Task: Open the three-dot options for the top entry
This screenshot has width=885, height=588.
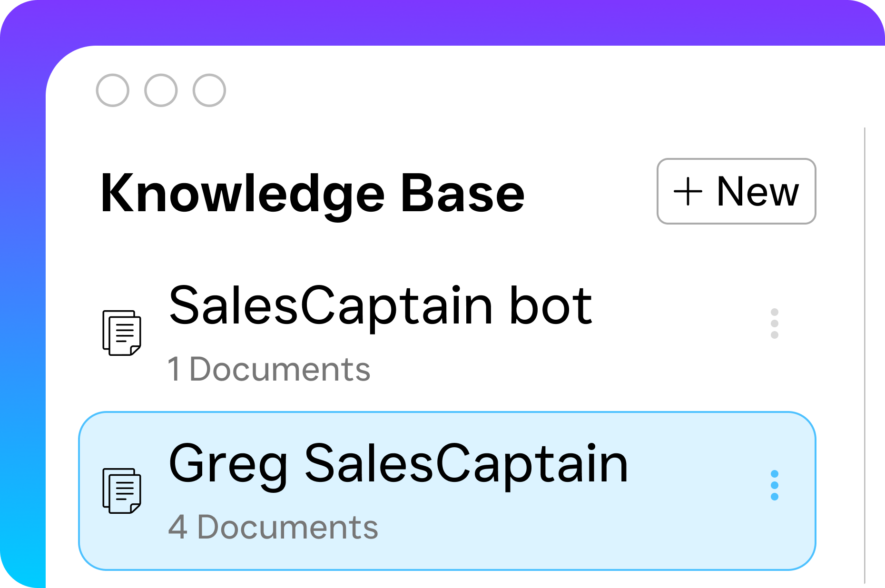Action: click(x=775, y=323)
